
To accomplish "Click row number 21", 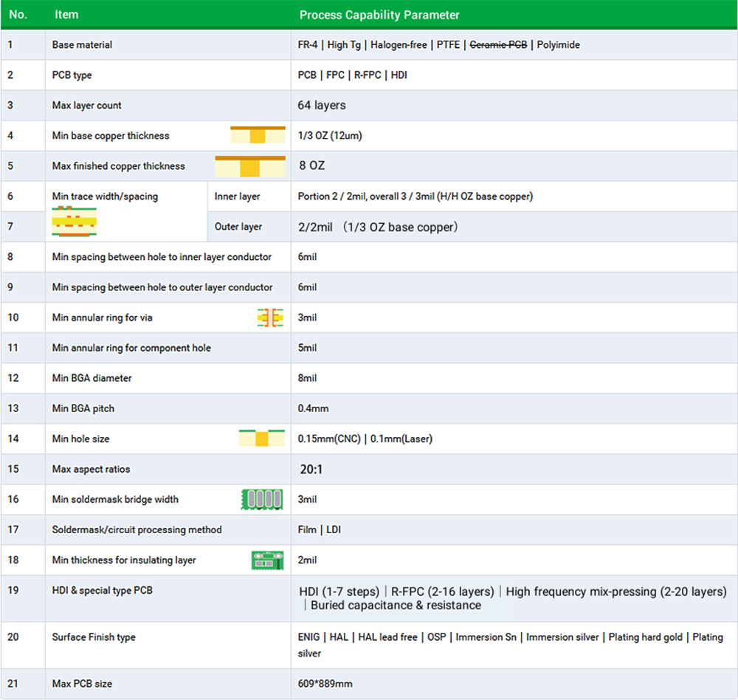I will (13, 684).
